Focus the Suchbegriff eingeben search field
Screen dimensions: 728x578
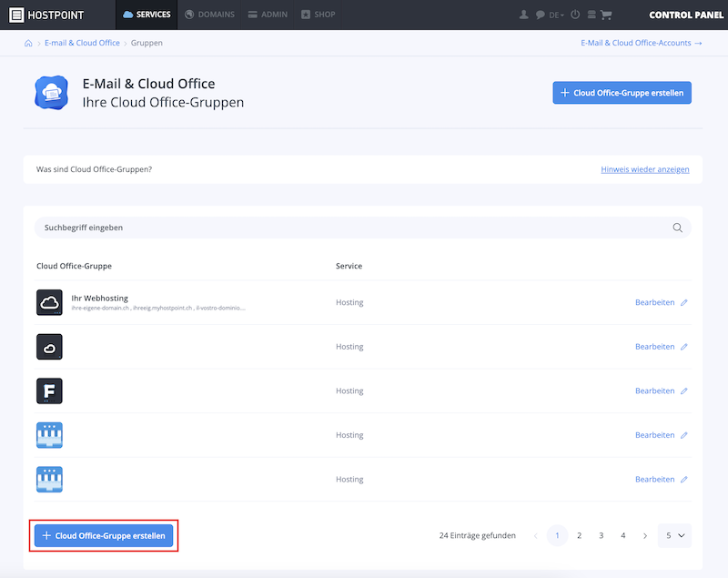(362, 228)
